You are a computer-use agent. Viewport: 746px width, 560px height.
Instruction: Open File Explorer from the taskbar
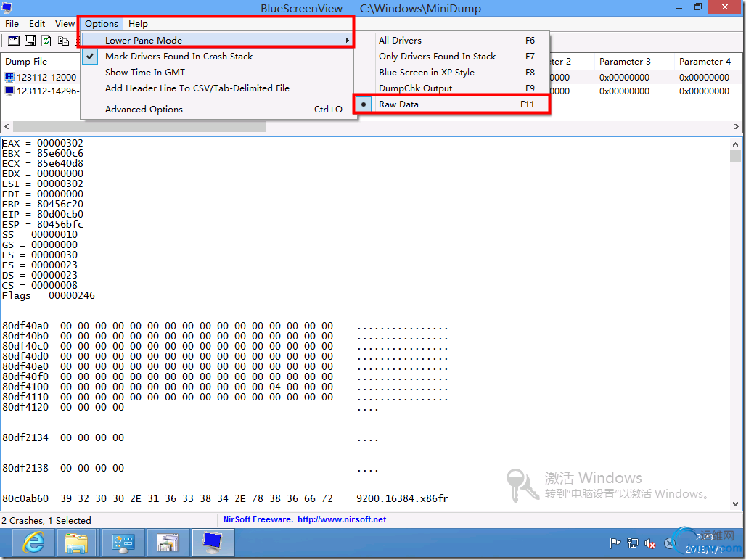pyautogui.click(x=76, y=543)
